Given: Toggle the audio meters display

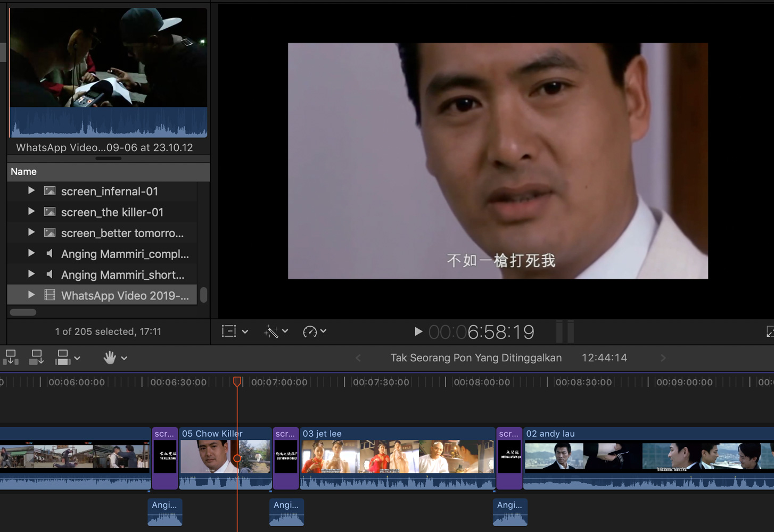Looking at the screenshot, I should [x=565, y=332].
